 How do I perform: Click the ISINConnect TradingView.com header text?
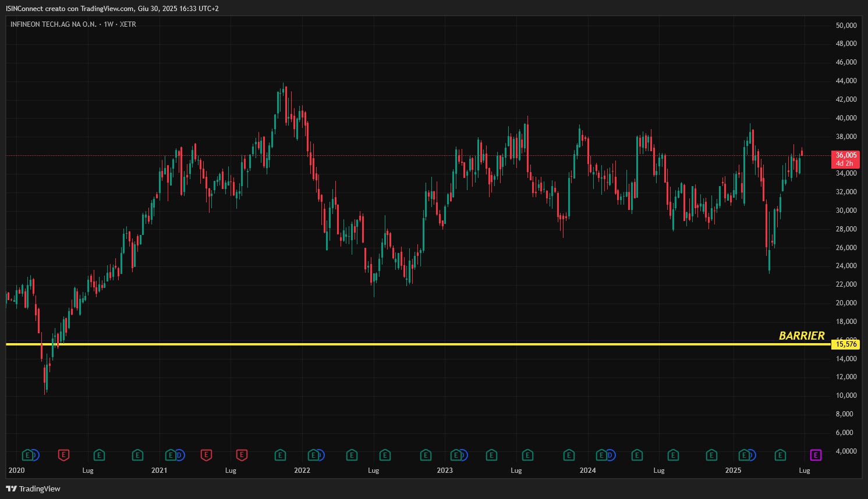[112, 9]
